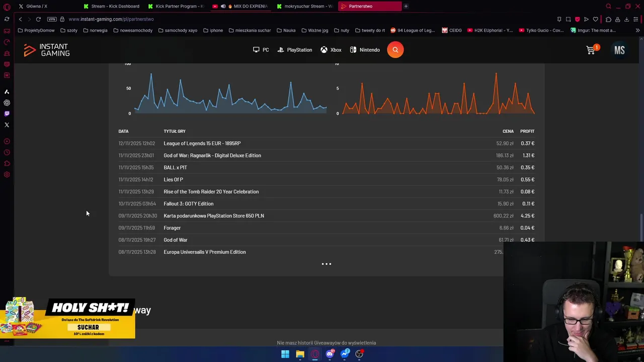
Task: Open the nowesamochody bookmark folder
Action: point(133,30)
